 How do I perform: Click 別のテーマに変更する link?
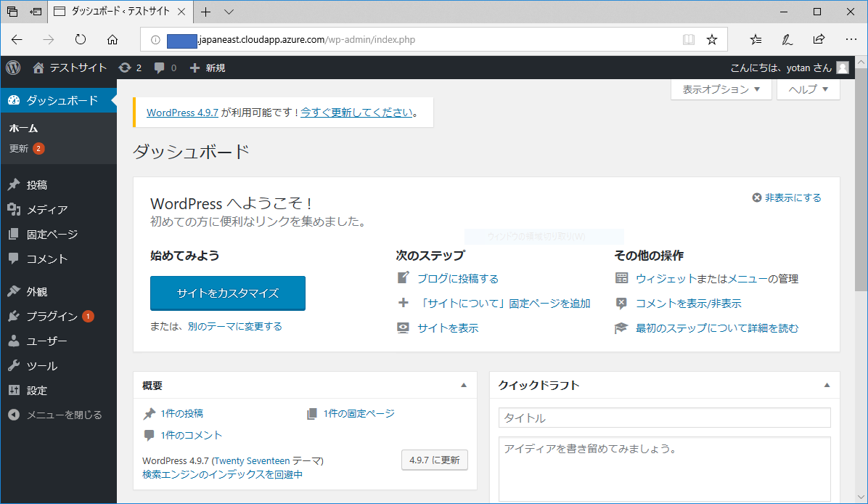coord(234,326)
